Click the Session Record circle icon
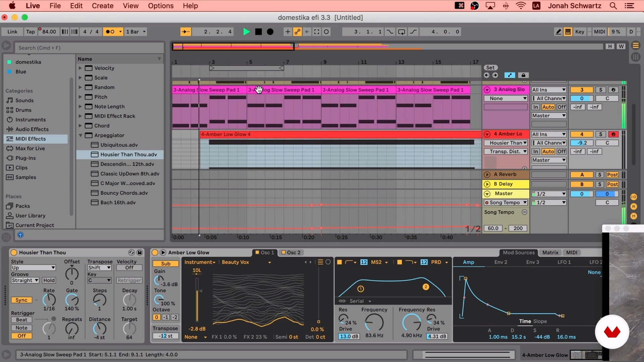Viewport: 644px width, 362px height. pyautogui.click(x=326, y=32)
